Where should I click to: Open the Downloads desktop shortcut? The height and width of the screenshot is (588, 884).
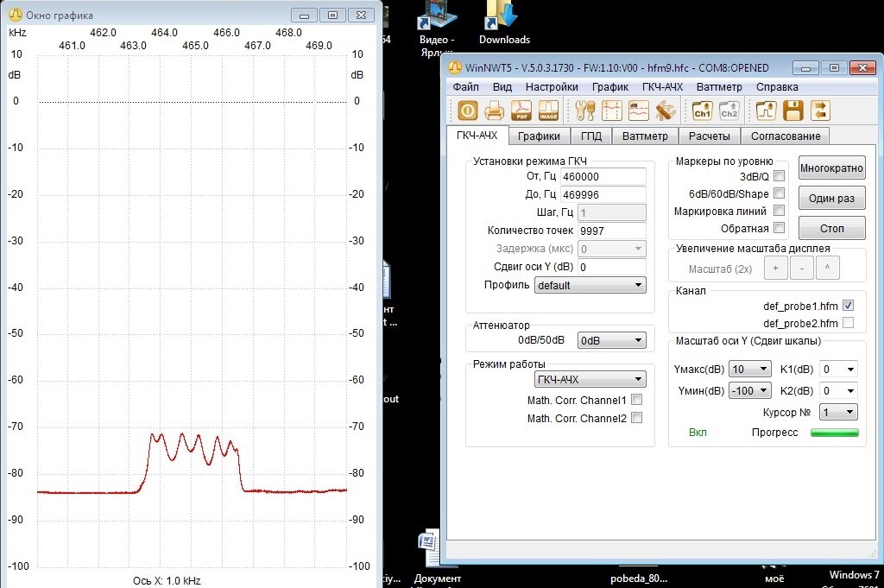503,22
